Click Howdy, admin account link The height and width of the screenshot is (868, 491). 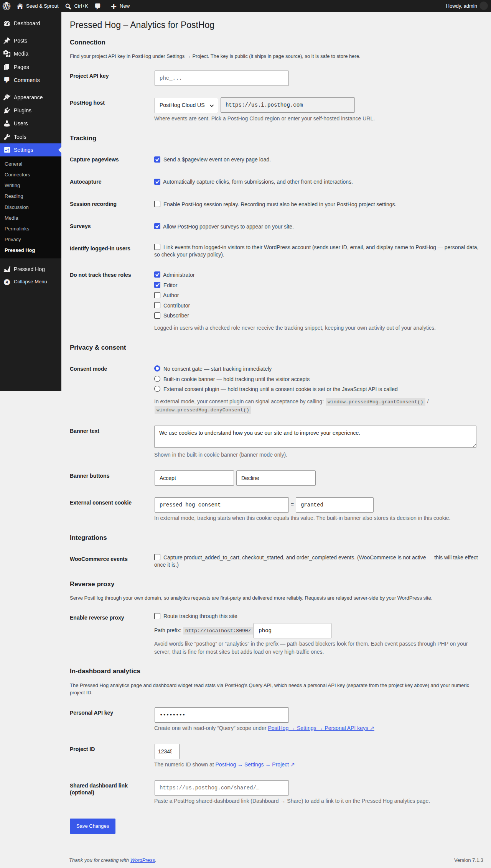coord(461,6)
